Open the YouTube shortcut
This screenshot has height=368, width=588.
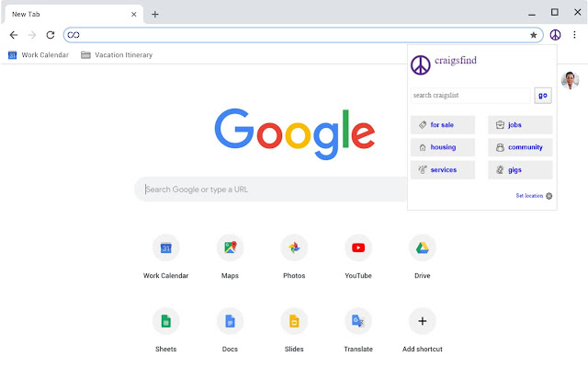tap(358, 257)
